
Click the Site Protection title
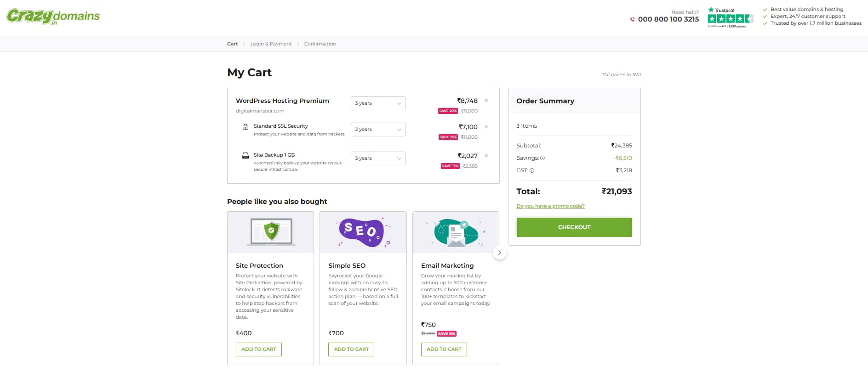click(x=259, y=265)
